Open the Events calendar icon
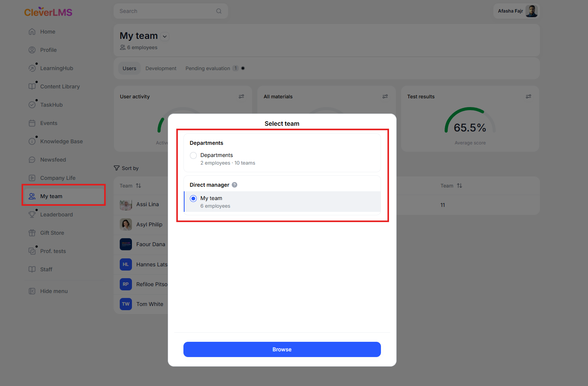 coord(32,123)
